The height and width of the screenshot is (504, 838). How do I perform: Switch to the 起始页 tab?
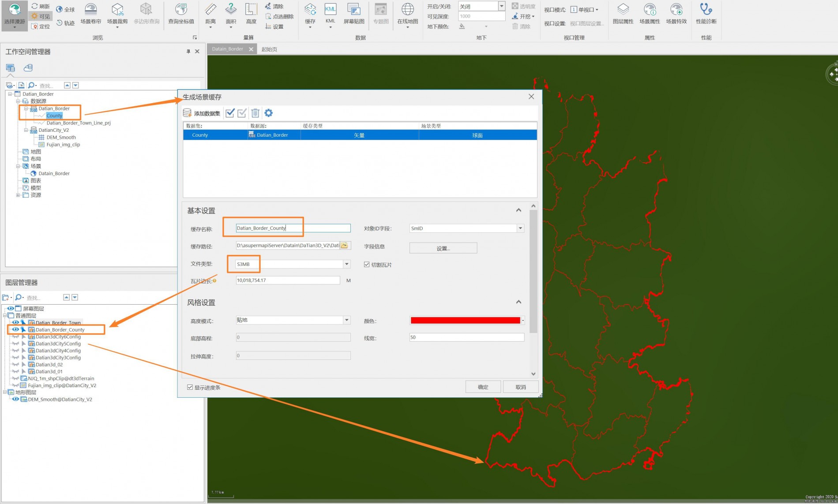pos(269,49)
